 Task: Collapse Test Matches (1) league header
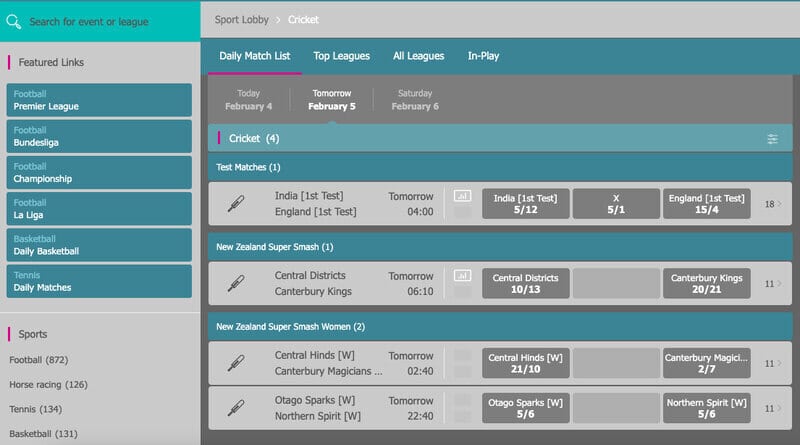500,167
